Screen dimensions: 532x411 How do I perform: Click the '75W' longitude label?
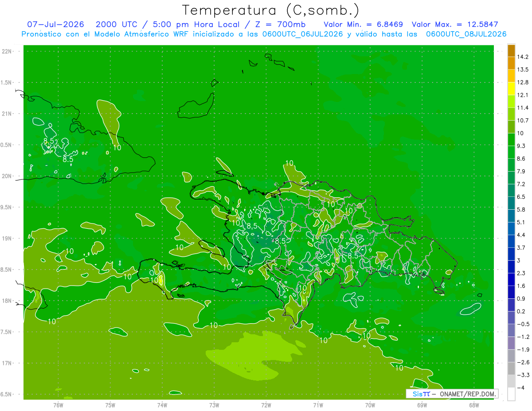(110, 405)
